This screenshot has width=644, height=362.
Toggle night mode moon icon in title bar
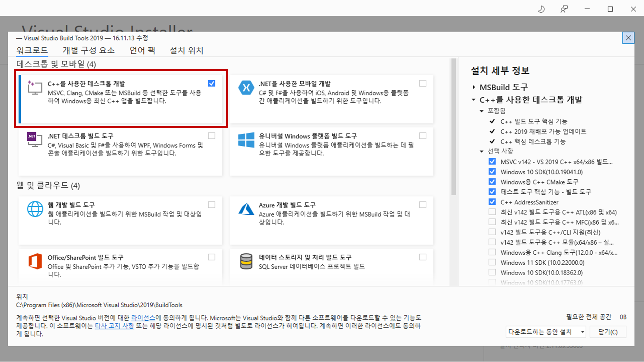click(541, 9)
